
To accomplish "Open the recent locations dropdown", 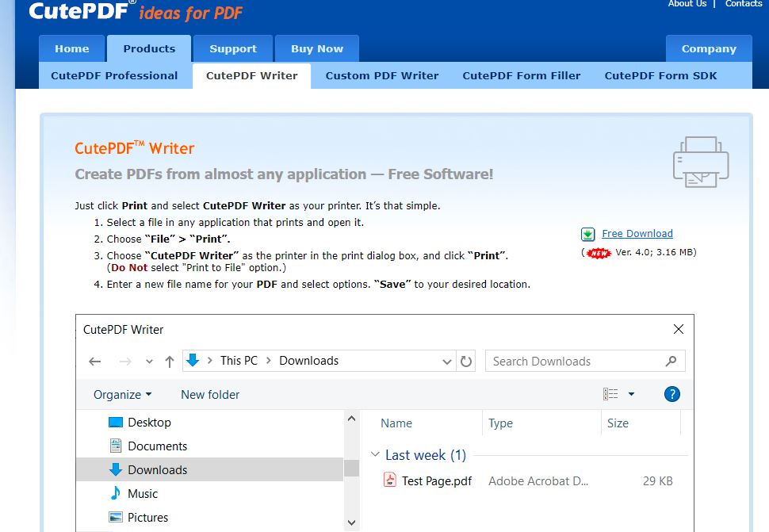I will 149,362.
